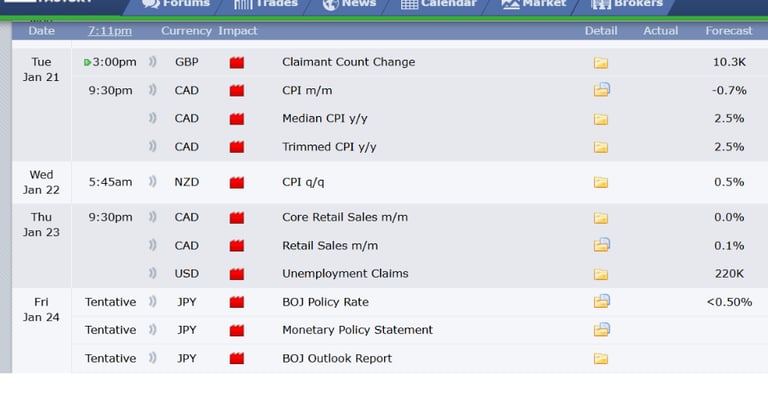Open the Monetary Policy Statement event
768x397 pixels.
357,330
